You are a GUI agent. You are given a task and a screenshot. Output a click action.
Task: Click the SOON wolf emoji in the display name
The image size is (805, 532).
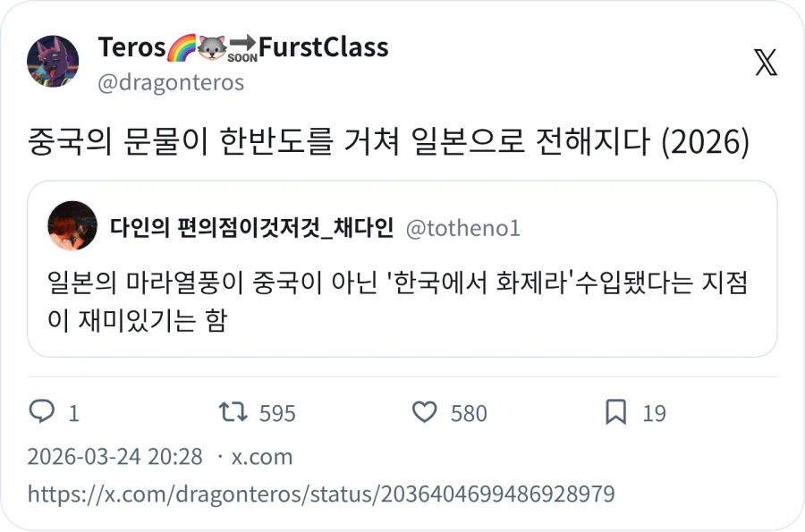(211, 46)
